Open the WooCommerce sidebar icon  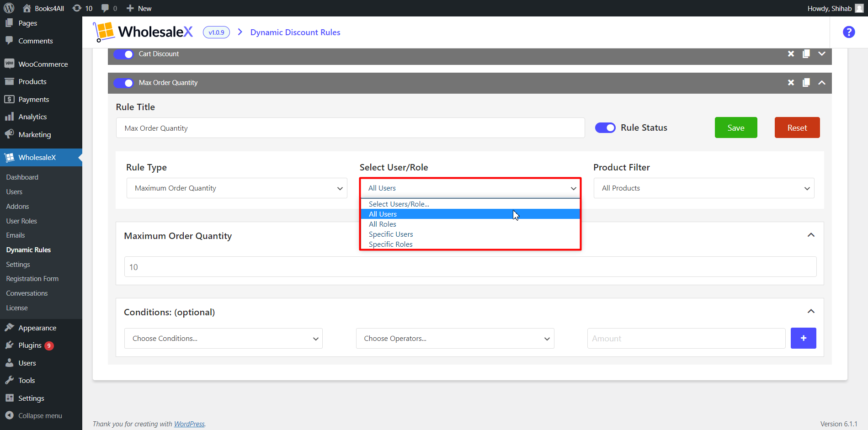(9, 64)
